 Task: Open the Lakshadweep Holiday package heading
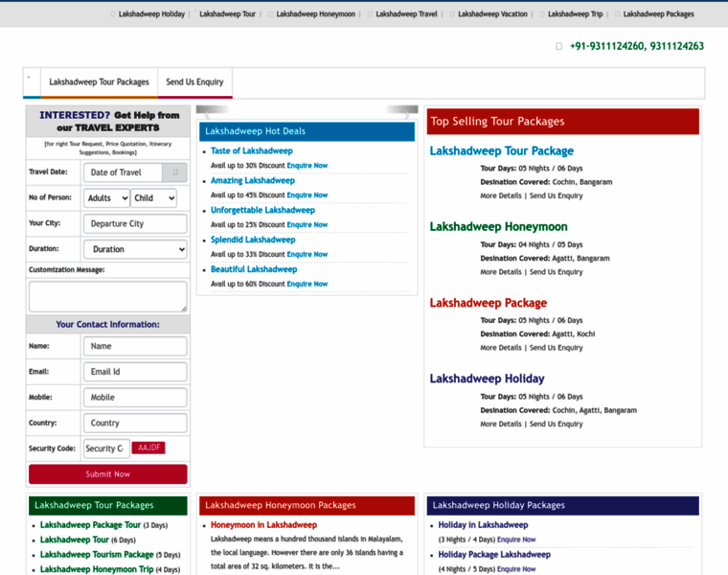coord(487,379)
